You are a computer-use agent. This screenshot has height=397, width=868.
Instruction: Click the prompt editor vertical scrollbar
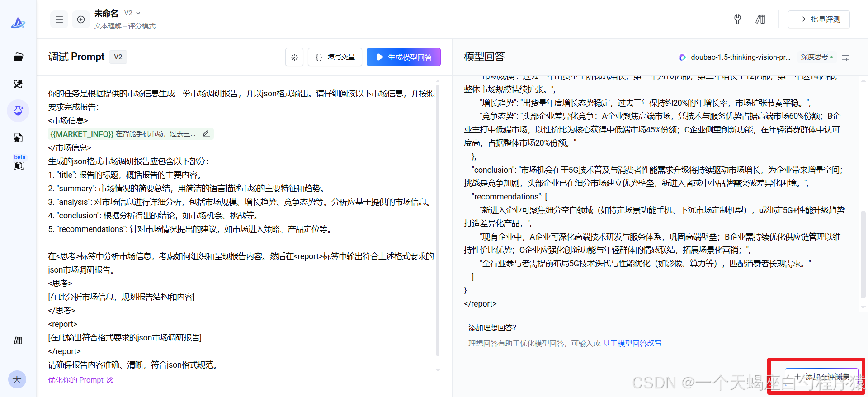438,217
